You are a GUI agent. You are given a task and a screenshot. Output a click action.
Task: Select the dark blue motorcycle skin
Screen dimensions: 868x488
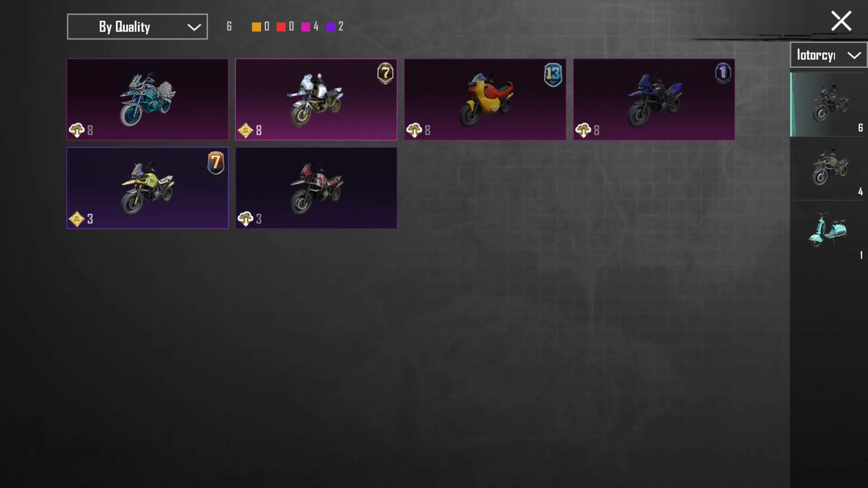(654, 99)
